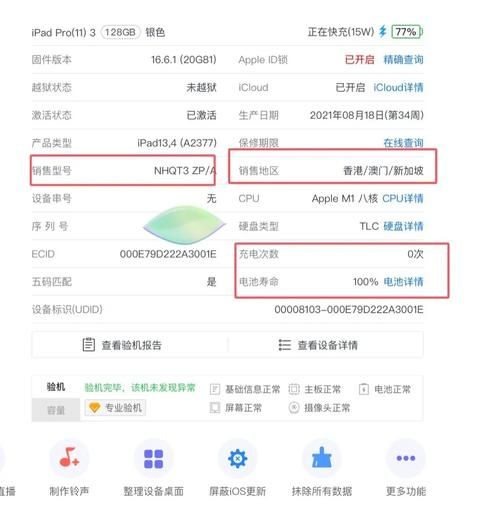Click the motherboard normal (主板正常) icon

294,389
